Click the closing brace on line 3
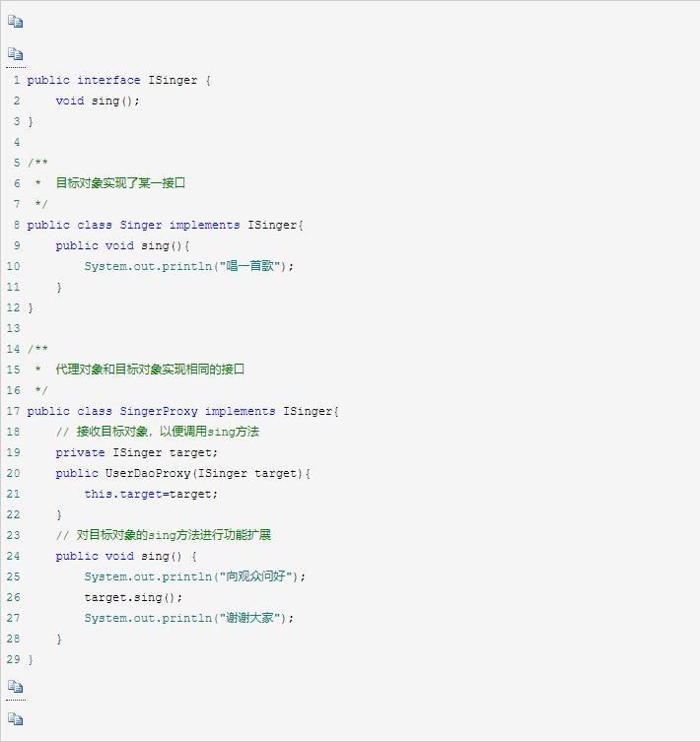The image size is (700, 742). tap(31, 121)
